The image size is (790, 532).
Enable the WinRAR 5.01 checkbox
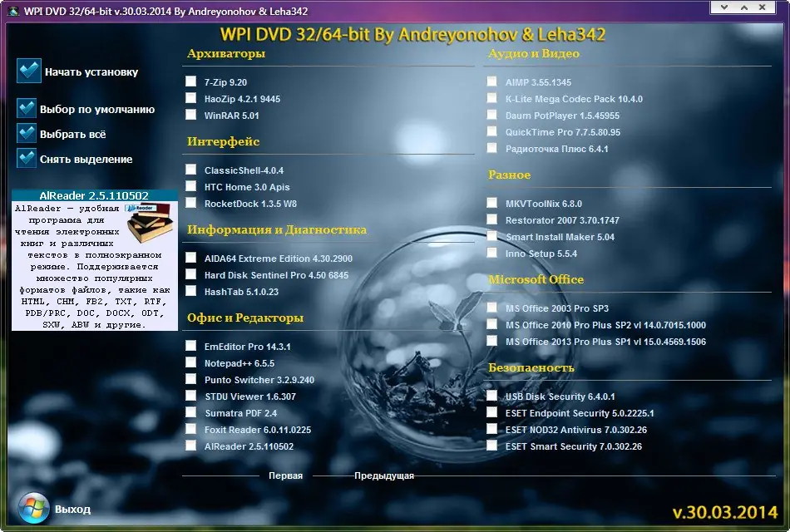(x=191, y=115)
